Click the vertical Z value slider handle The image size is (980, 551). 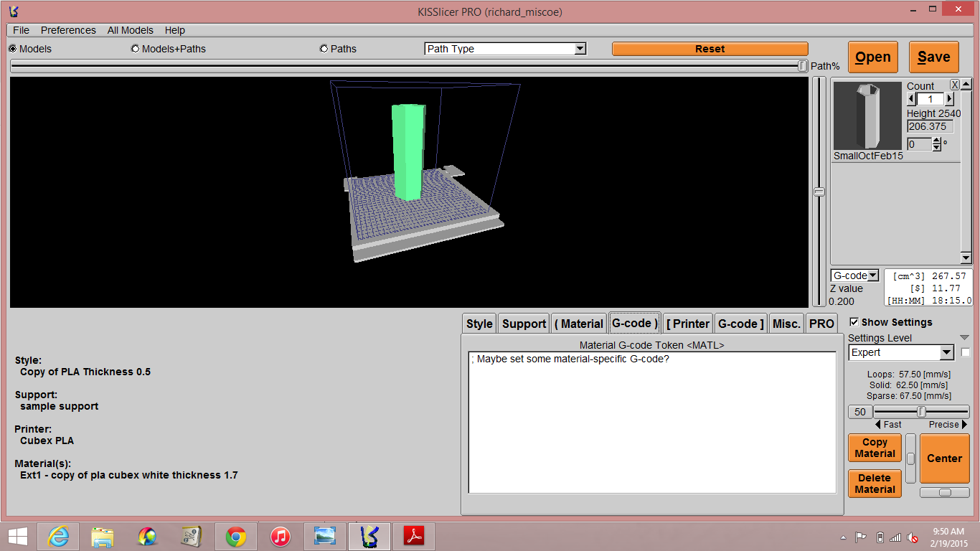[819, 192]
